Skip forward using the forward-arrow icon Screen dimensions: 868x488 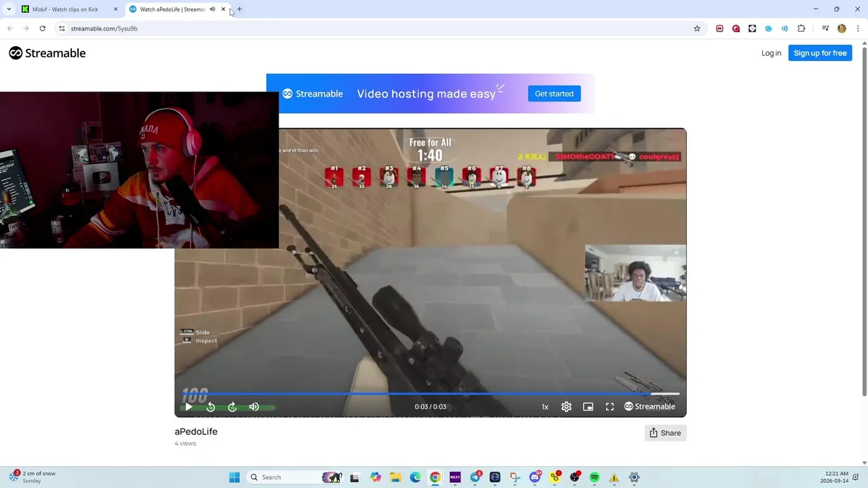[232, 407]
